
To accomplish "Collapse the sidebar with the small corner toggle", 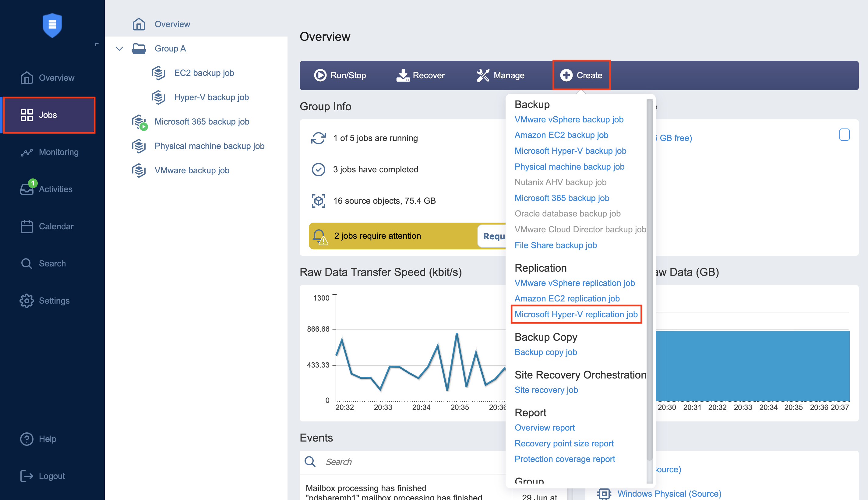I will click(97, 44).
